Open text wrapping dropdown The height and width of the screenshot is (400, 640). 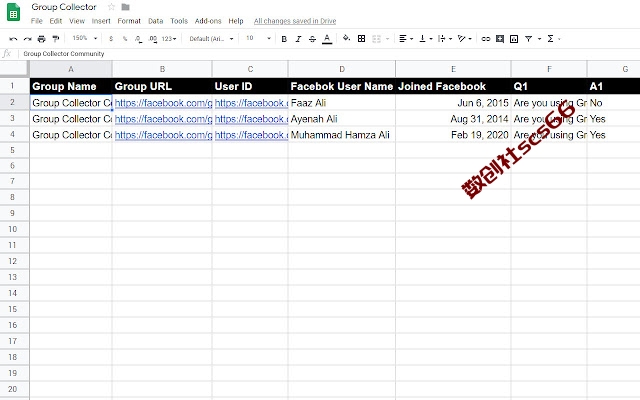444,39
